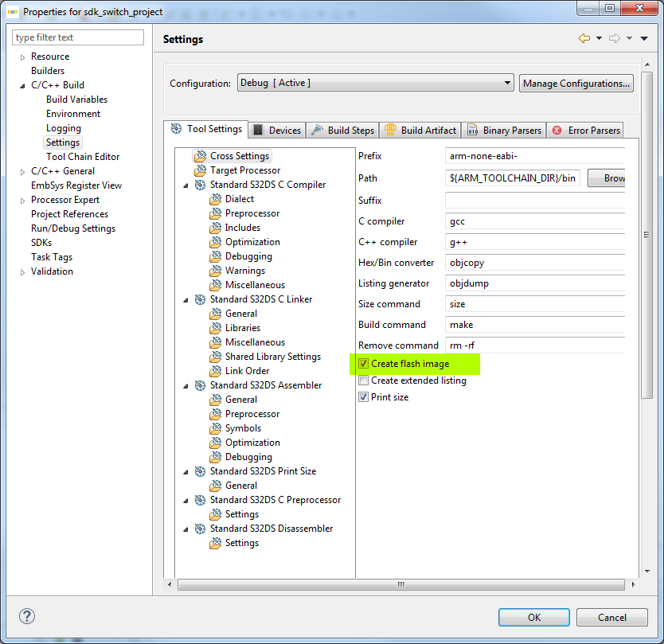Click the Binary Parsers tab icon

(x=472, y=130)
